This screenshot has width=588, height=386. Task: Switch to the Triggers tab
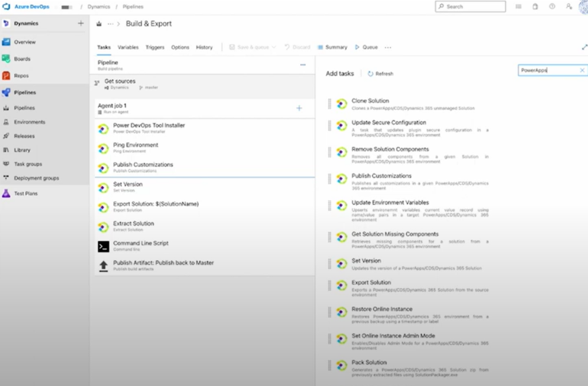tap(154, 47)
